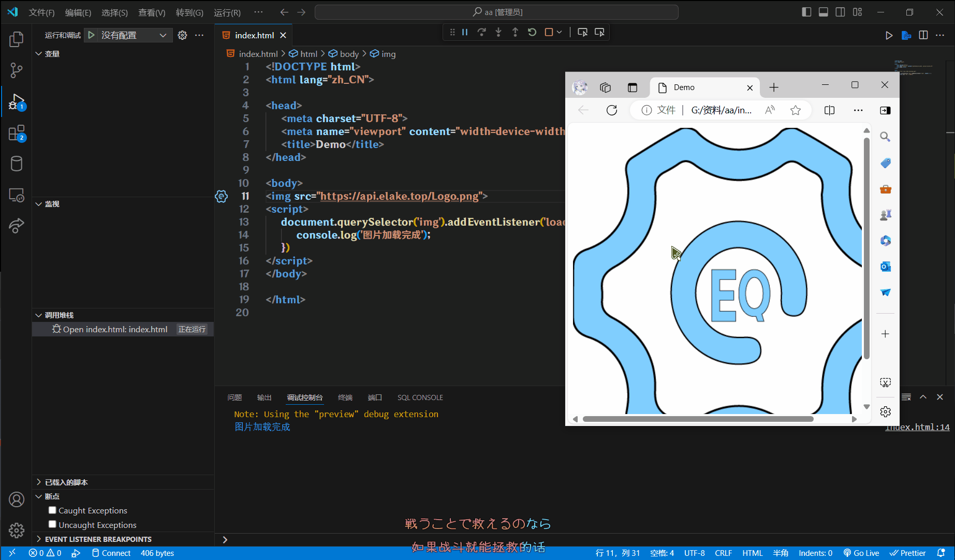Open new tab in Edge
The width and height of the screenshot is (955, 560).
[x=774, y=87]
